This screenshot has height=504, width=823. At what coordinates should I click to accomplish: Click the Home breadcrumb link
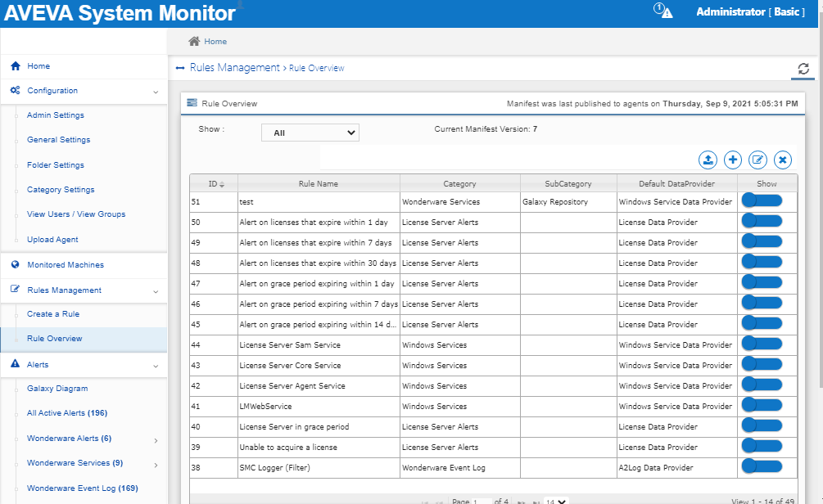[x=215, y=41]
